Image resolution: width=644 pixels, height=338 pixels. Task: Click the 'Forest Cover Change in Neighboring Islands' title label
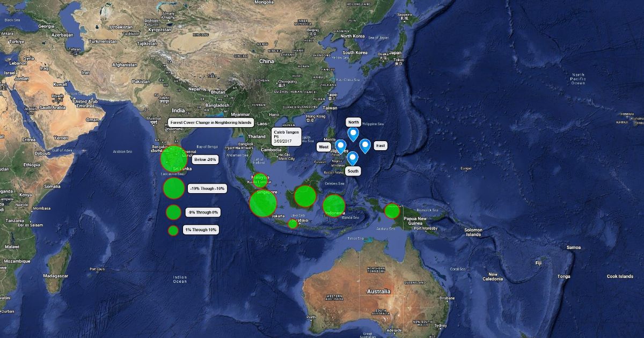211,122
